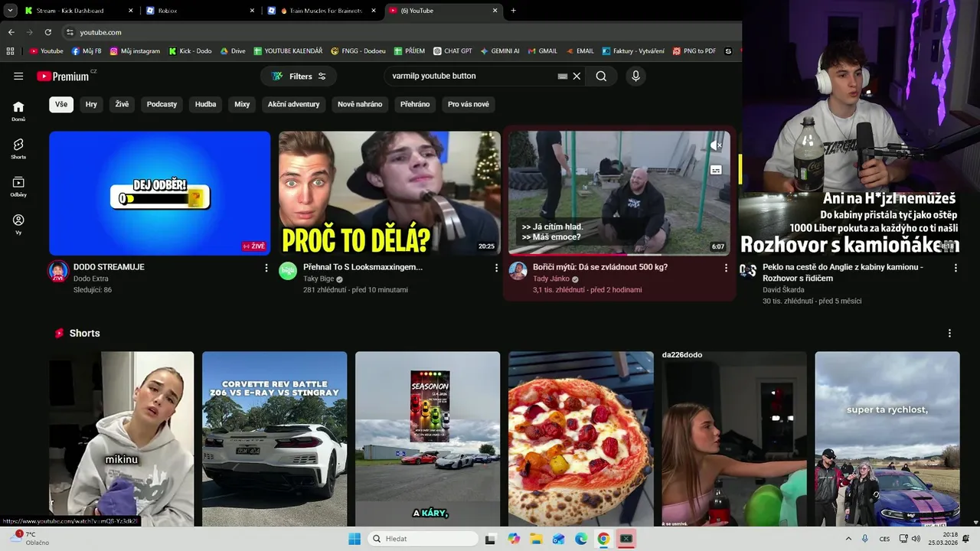Select the Přehráno chip

(x=415, y=104)
